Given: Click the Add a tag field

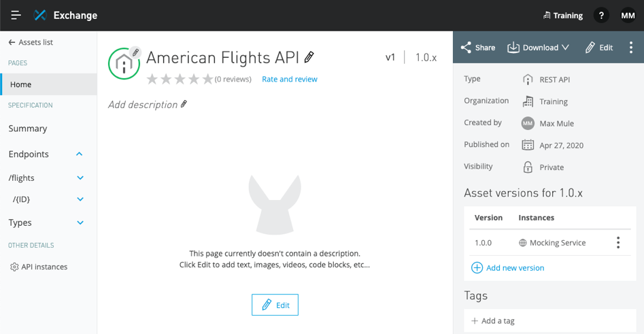Looking at the screenshot, I should click(x=550, y=321).
